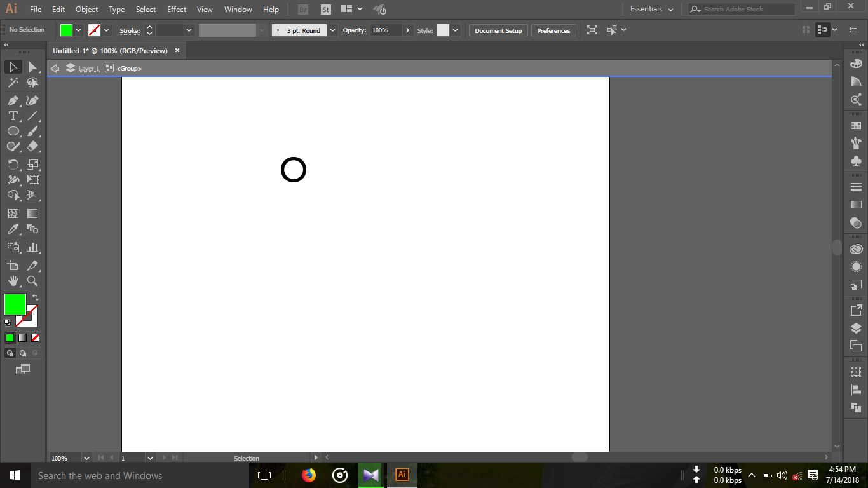Switch to Draw Behind mode
The height and width of the screenshot is (488, 868).
pyautogui.click(x=22, y=353)
